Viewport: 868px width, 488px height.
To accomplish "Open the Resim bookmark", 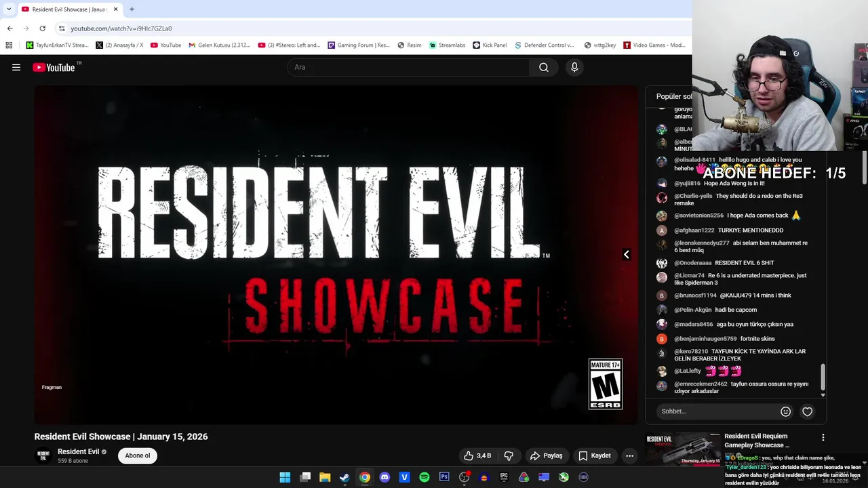I will tap(409, 45).
